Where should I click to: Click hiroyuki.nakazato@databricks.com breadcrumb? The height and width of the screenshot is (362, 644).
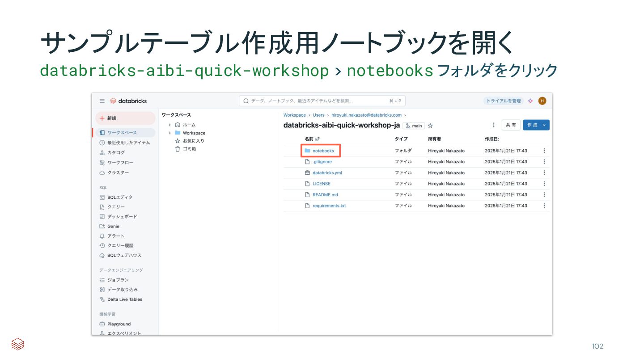point(366,115)
